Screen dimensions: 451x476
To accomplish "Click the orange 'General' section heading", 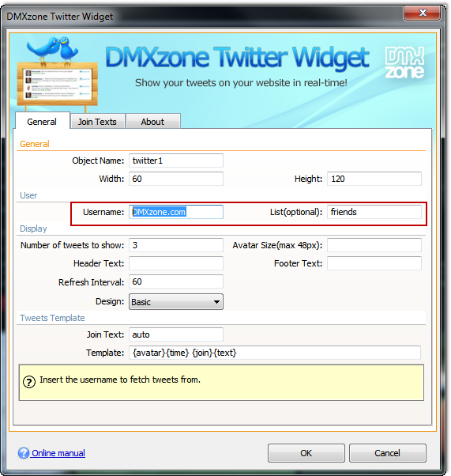I will click(x=34, y=144).
